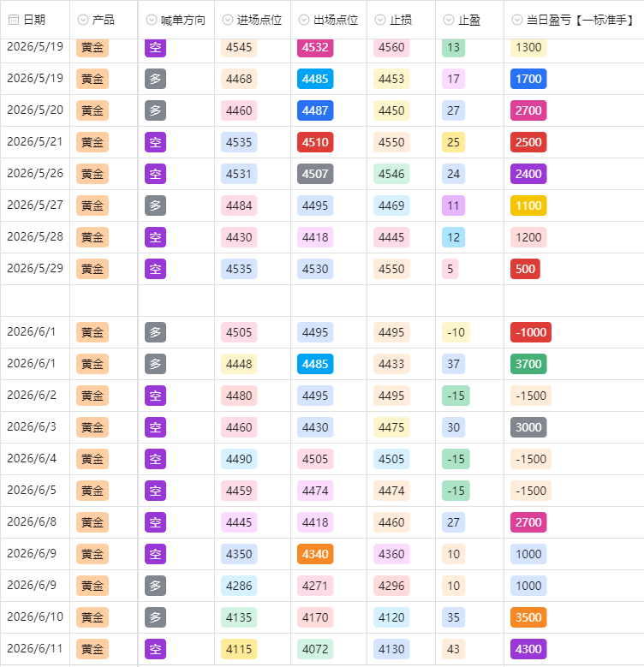Click 黄金 product tag on 2026/6/3 row
Image resolution: width=644 pixels, height=667 pixels.
(92, 427)
